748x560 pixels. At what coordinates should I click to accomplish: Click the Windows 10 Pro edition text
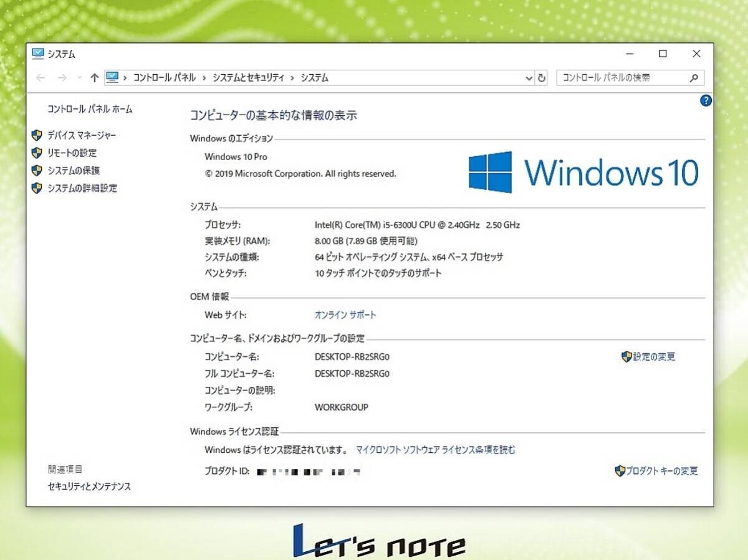pos(236,157)
